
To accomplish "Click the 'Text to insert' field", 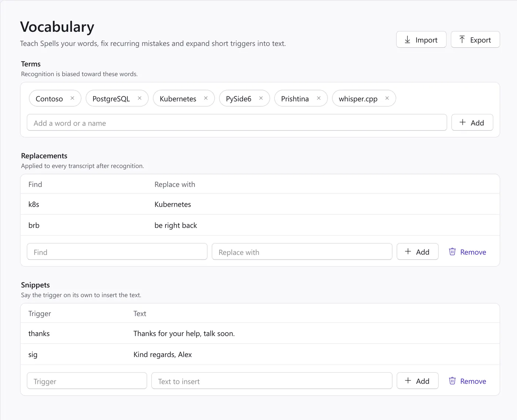I will coord(272,381).
